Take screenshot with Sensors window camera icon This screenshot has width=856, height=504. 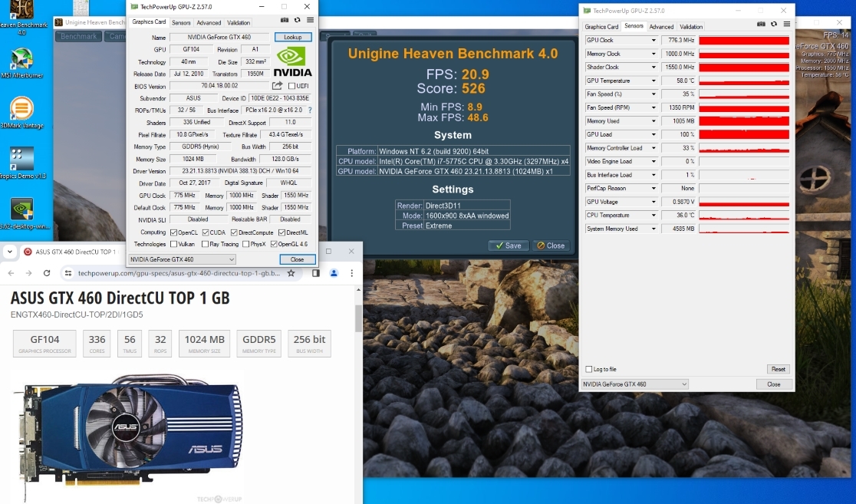point(761,25)
